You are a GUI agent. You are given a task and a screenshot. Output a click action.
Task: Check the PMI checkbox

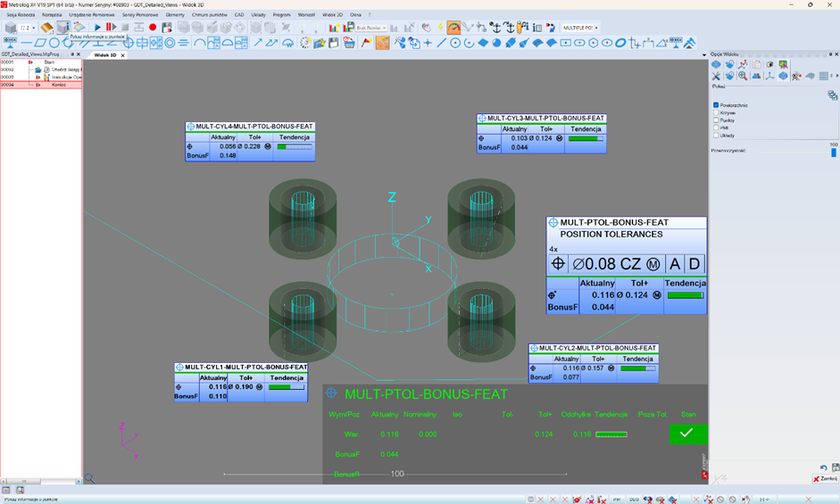[x=716, y=128]
